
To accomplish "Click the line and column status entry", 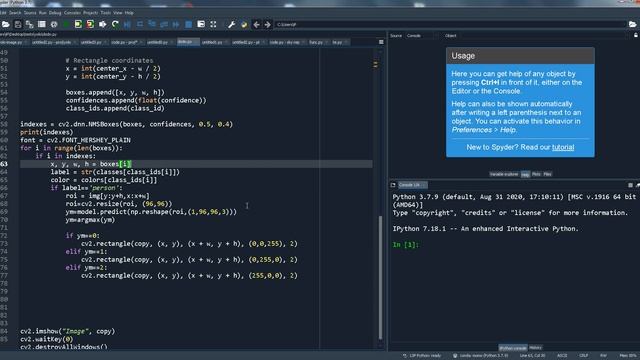I will (x=533, y=356).
